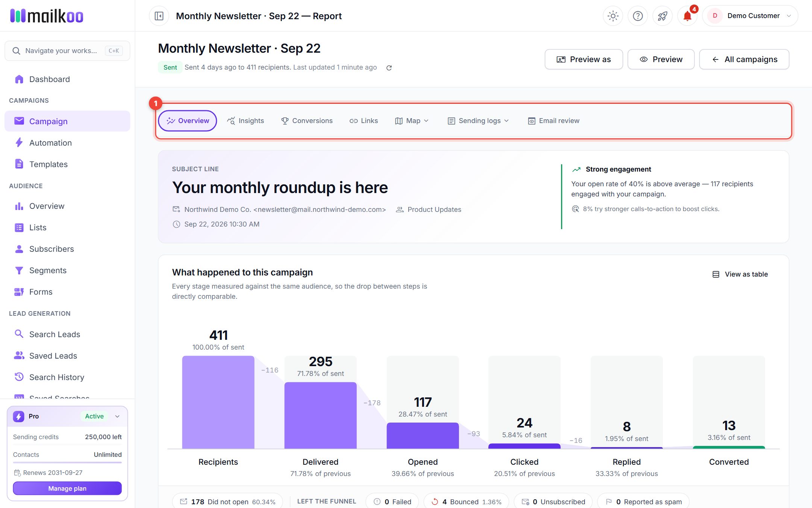Click the 4 Bounced chip
This screenshot has height=508, width=812.
coord(466,501)
